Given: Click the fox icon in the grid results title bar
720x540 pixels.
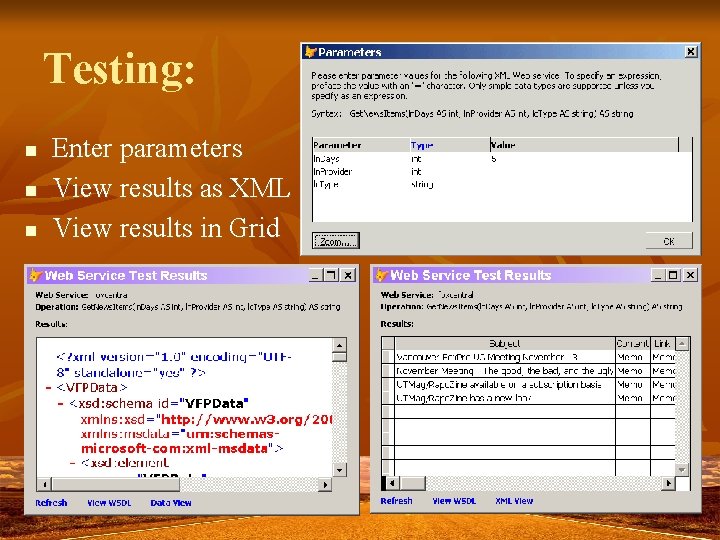Looking at the screenshot, I should point(382,275).
